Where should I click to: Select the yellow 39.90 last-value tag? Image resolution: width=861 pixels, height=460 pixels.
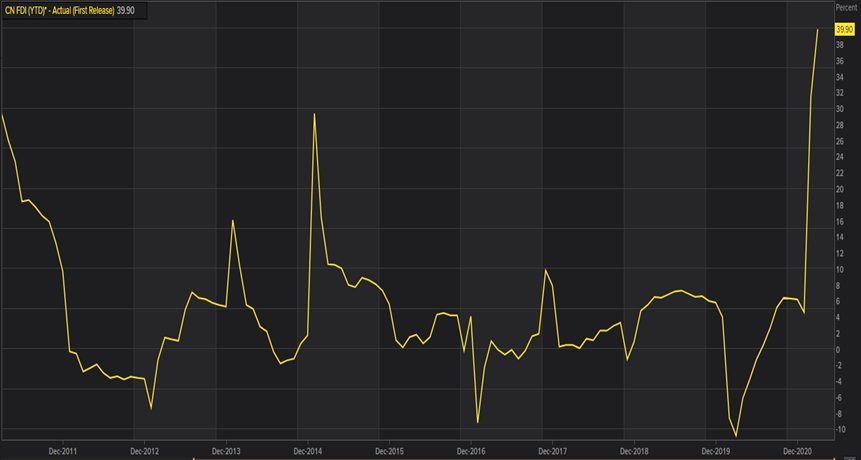point(845,30)
